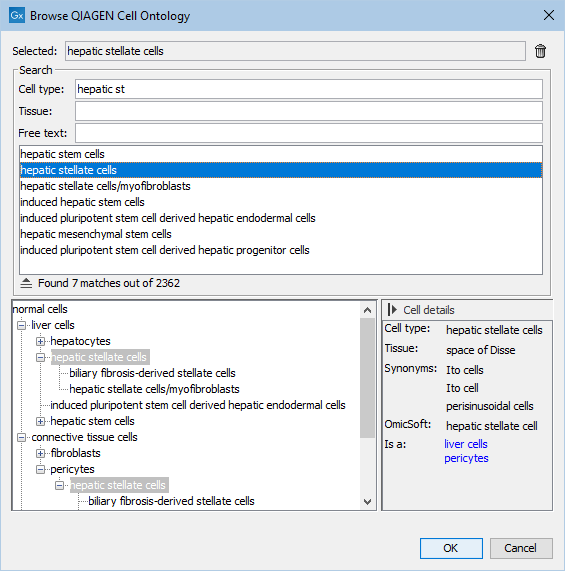This screenshot has width=565, height=571.
Task: Click the Gx application icon in title bar
Action: (17, 15)
